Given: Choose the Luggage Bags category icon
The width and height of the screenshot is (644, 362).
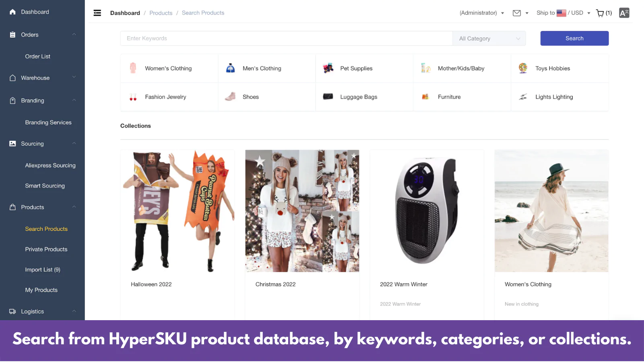Looking at the screenshot, I should pyautogui.click(x=328, y=97).
